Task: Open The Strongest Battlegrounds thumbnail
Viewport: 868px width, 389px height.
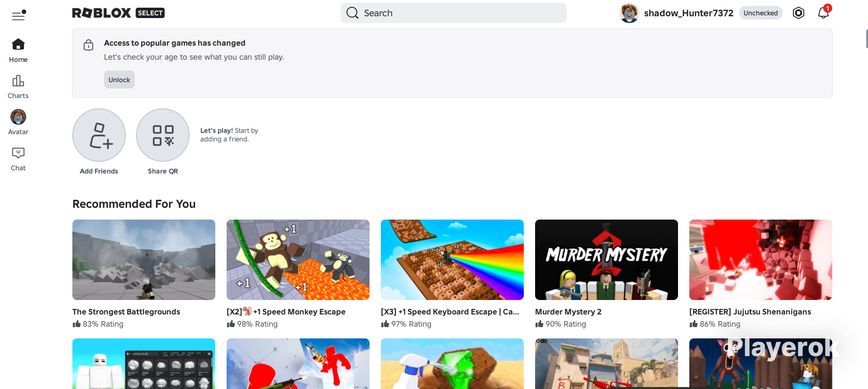Action: point(144,260)
